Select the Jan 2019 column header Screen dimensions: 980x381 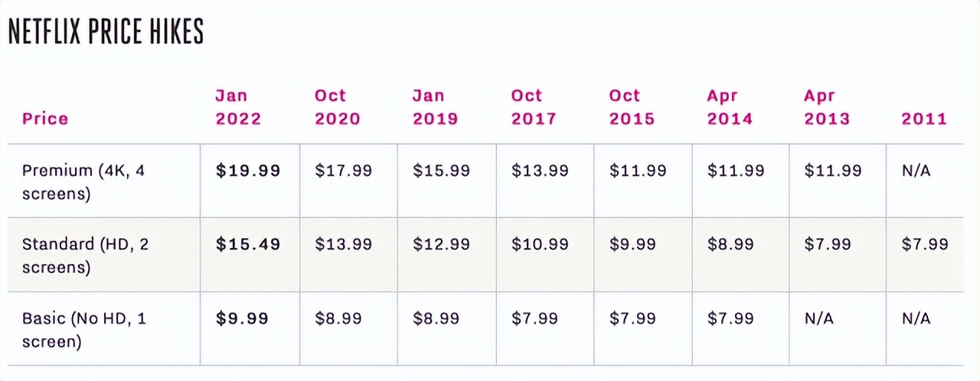(x=435, y=107)
